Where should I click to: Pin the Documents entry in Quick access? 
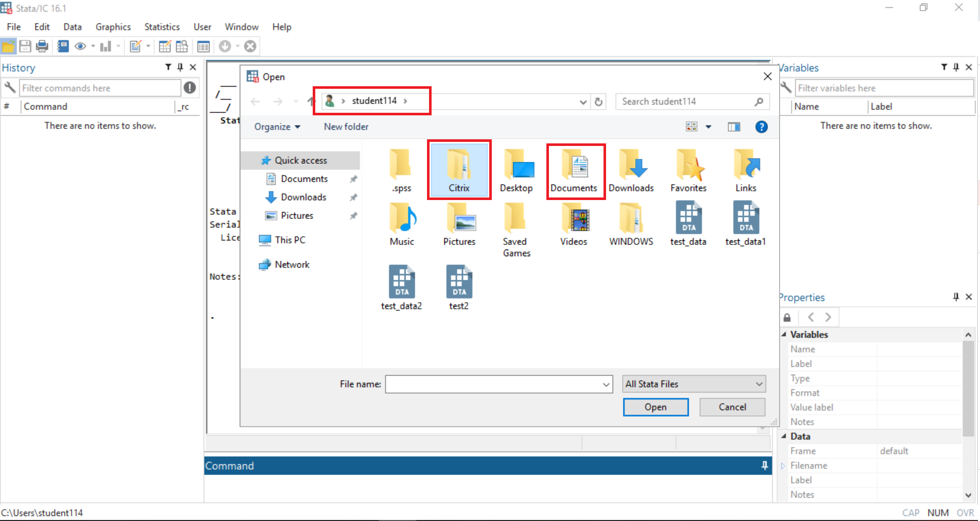click(x=354, y=179)
